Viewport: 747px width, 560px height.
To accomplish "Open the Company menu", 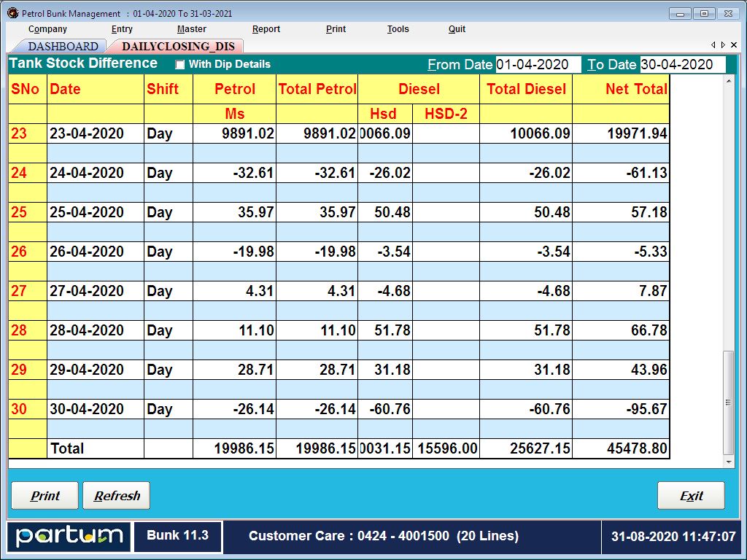I will point(47,29).
